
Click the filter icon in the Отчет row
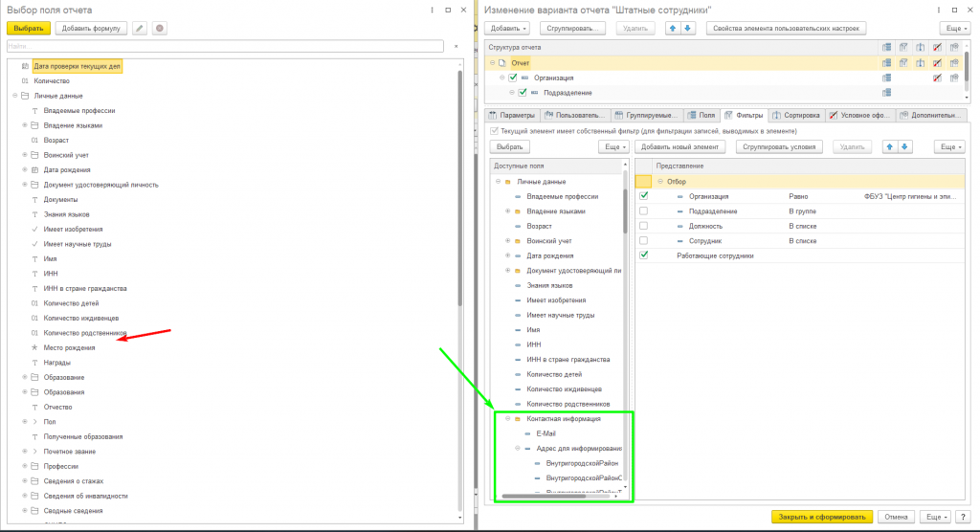point(903,63)
